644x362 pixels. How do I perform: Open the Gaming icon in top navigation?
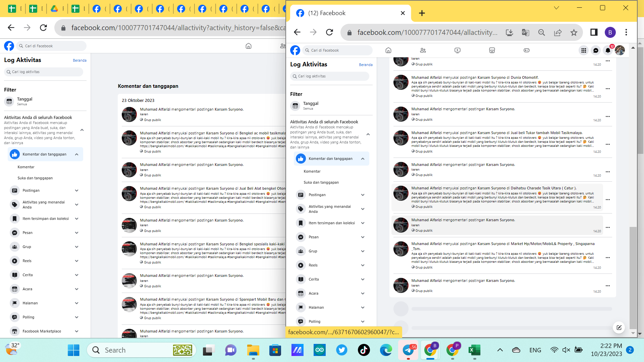[527, 50]
